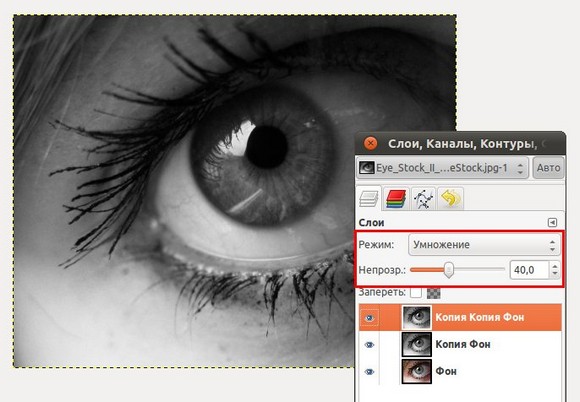
Task: Open the Channels tab with colored stack icon
Action: pyautogui.click(x=396, y=199)
